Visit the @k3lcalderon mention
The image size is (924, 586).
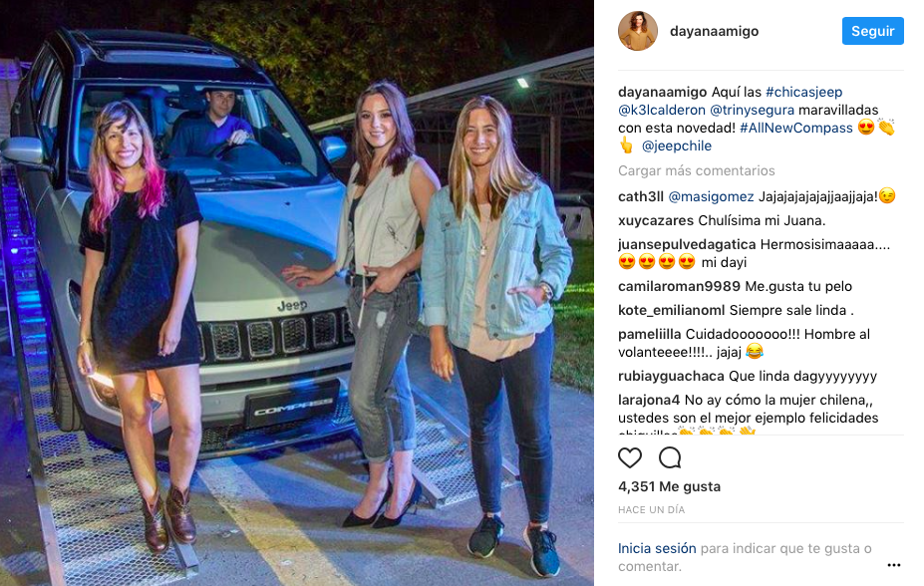(662, 111)
